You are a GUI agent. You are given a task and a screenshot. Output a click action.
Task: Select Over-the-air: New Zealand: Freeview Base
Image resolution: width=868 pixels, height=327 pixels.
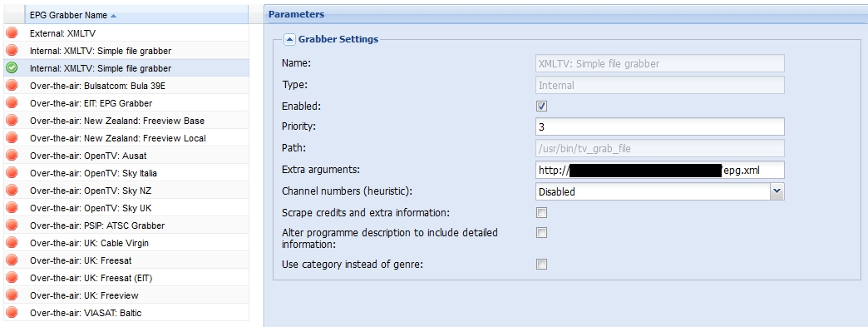pyautogui.click(x=126, y=121)
